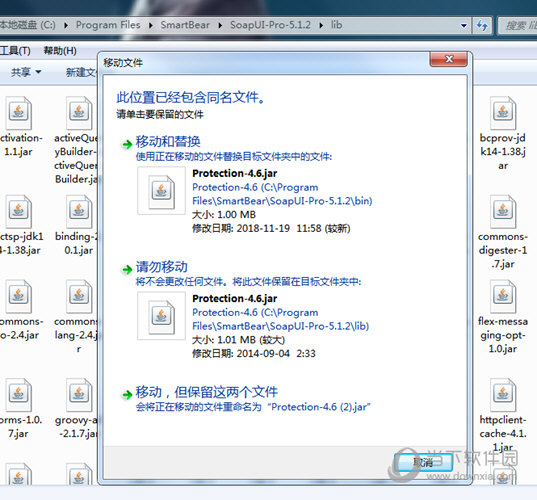This screenshot has width=537, height=500.
Task: Choose the 请勿移动 option
Action: 162,267
